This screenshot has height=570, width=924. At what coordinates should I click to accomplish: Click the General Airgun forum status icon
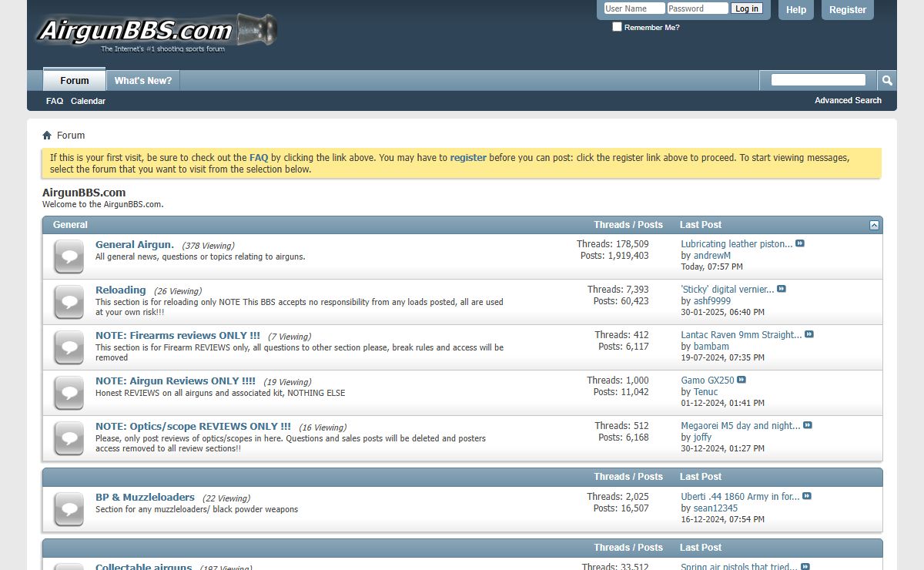69,256
